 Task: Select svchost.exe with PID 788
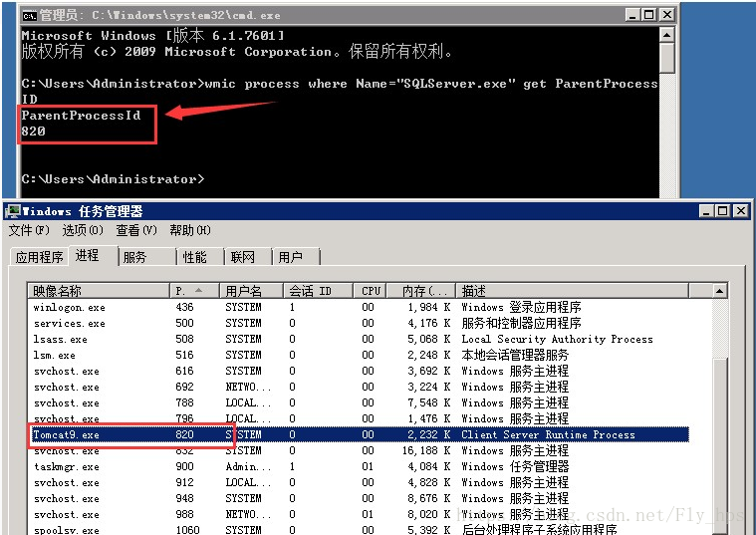(x=359, y=402)
